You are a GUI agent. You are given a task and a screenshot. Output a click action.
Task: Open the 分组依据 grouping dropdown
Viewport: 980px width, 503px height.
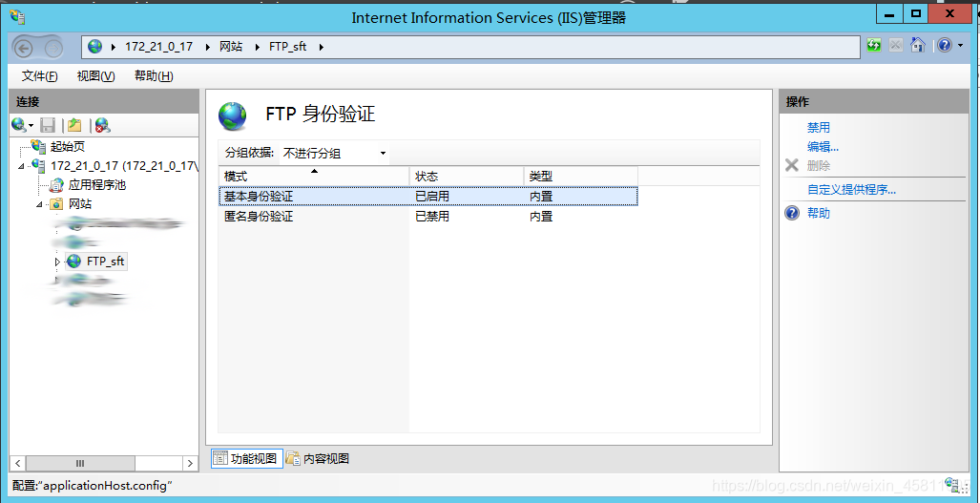pyautogui.click(x=334, y=153)
